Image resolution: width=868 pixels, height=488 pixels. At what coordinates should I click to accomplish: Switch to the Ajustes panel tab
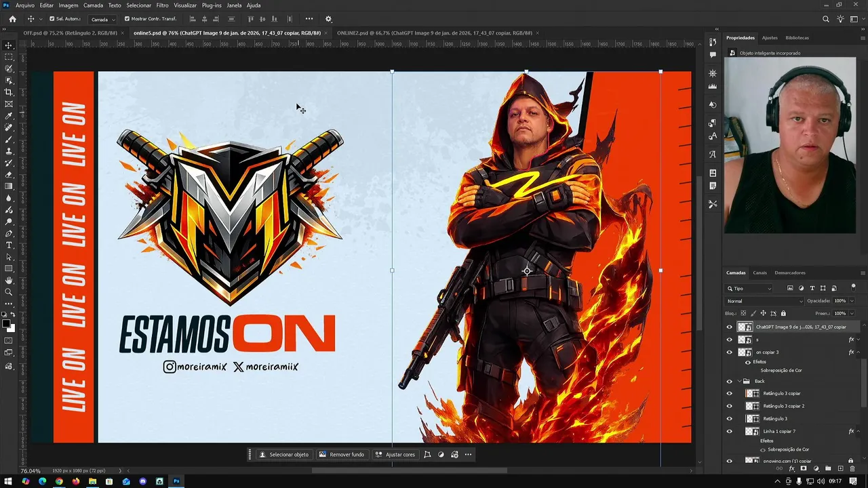(770, 37)
